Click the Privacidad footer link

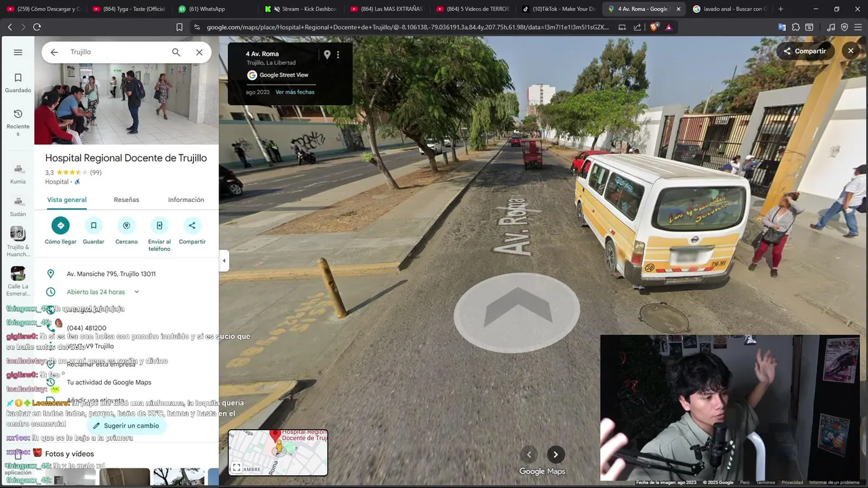(792, 483)
